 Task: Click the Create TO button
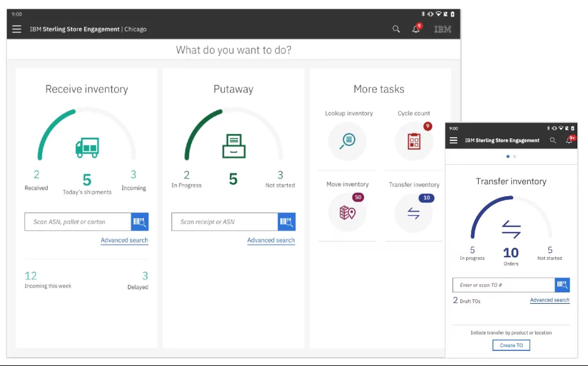[511, 345]
